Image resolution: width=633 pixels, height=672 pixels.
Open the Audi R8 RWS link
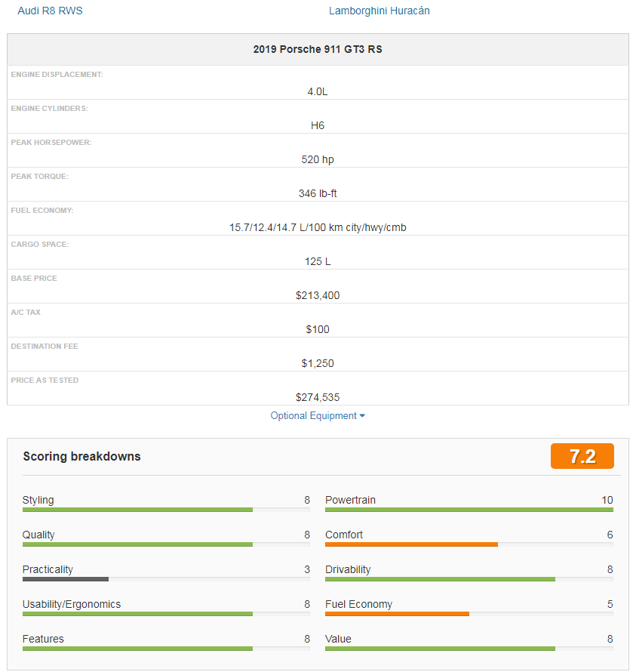[x=50, y=11]
